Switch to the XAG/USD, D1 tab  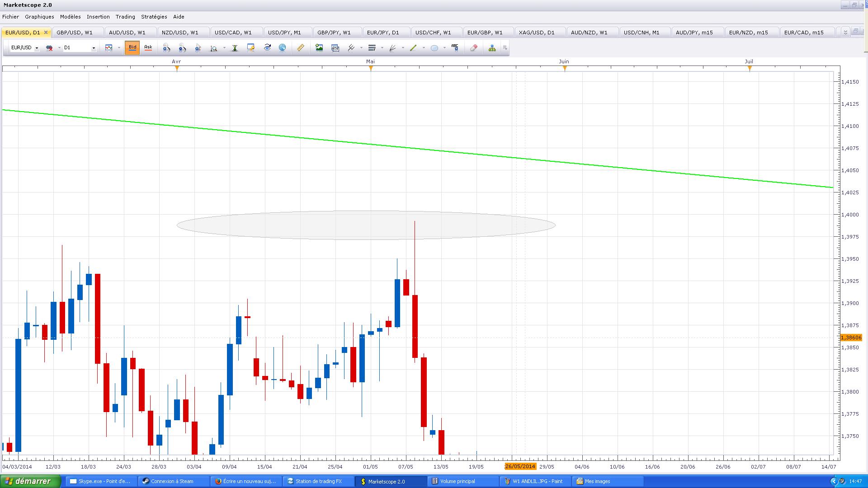click(536, 33)
